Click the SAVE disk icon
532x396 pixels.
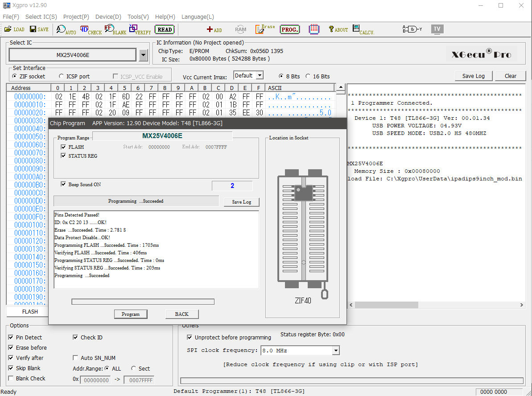pyautogui.click(x=39, y=29)
